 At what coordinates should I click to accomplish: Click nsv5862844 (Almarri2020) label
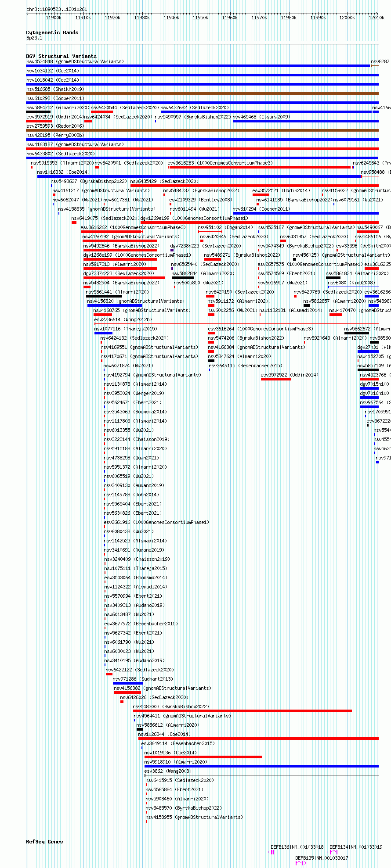point(203,273)
